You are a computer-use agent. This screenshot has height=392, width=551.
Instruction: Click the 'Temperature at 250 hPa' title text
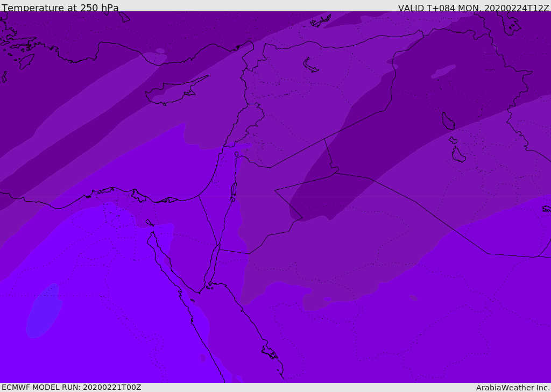pos(60,8)
